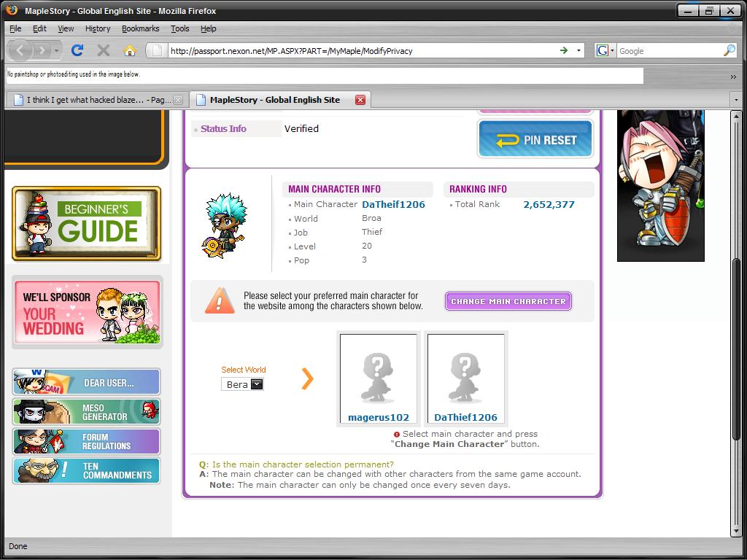This screenshot has width=747, height=560.
Task: Click the warrior character ad banner
Action: (660, 186)
